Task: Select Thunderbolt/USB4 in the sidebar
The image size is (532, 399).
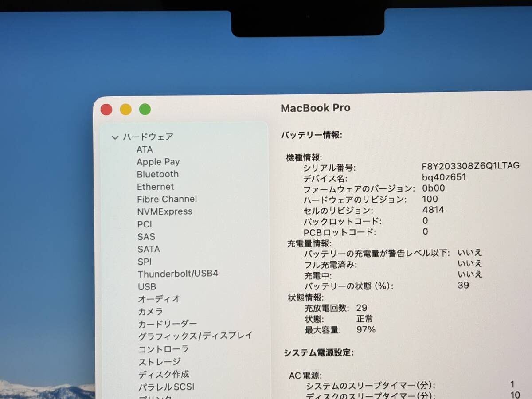Action: [178, 274]
